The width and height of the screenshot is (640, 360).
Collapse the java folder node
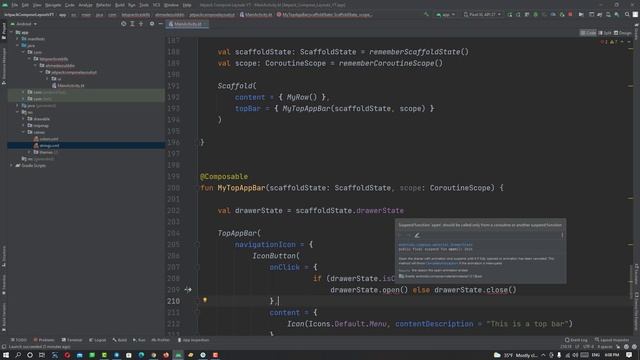(17, 46)
